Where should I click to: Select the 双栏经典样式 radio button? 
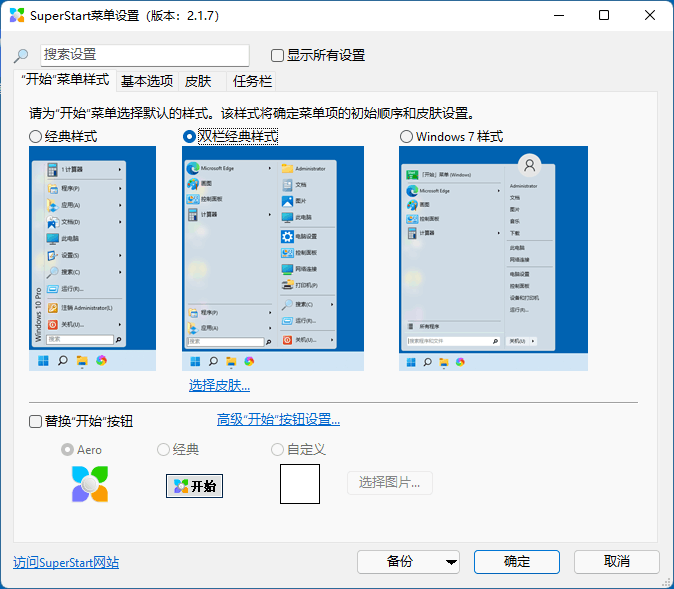click(190, 136)
